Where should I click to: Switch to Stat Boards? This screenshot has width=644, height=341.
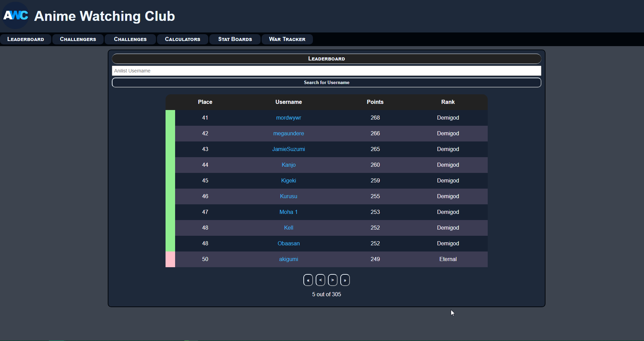point(235,39)
